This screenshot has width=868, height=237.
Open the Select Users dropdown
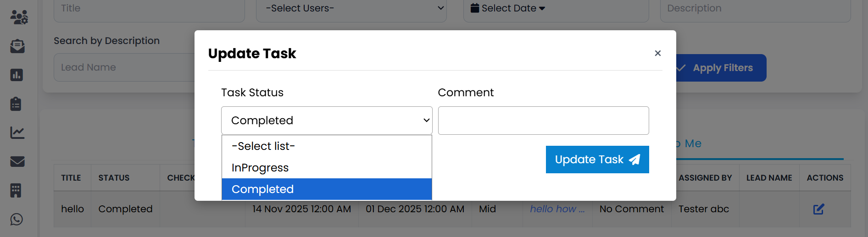[351, 9]
